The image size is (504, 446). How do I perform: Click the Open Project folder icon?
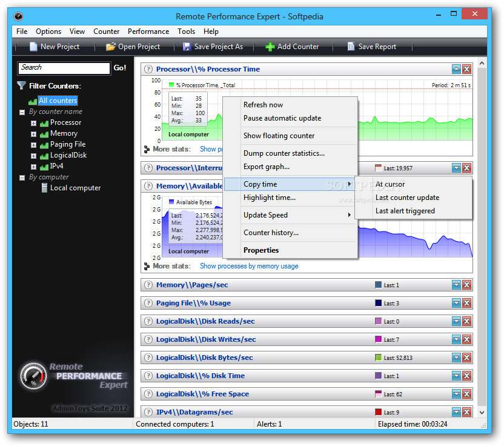[x=111, y=47]
